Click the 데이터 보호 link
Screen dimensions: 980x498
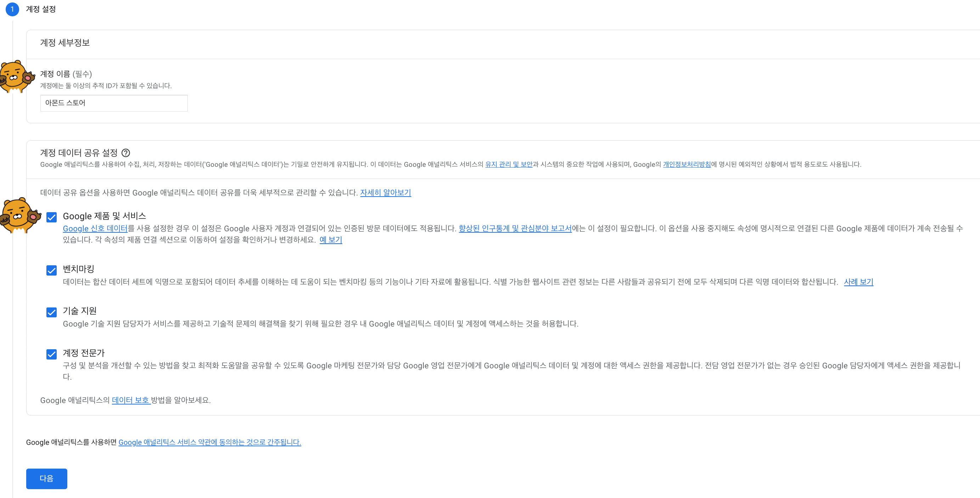click(130, 400)
